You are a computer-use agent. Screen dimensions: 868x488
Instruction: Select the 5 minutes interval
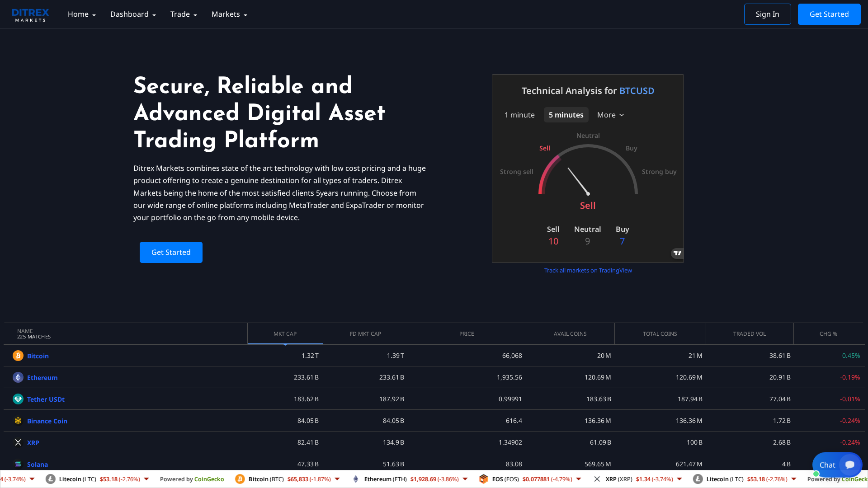(x=566, y=115)
